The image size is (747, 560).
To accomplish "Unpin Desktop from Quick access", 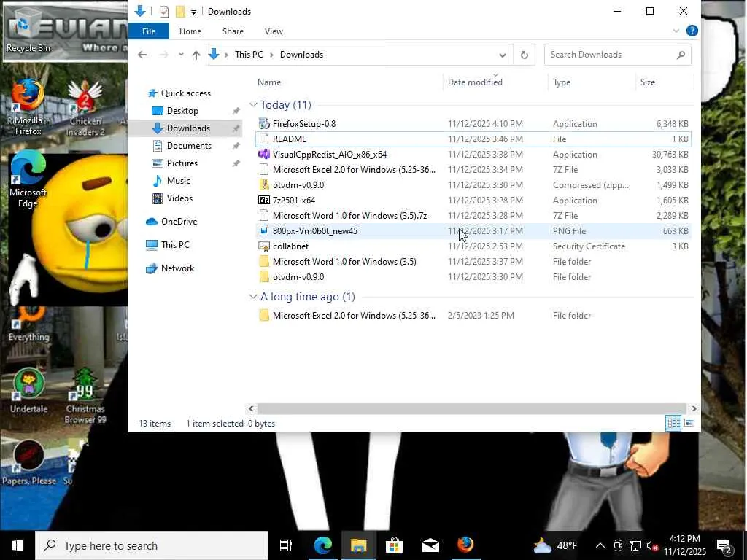I will 236,111.
